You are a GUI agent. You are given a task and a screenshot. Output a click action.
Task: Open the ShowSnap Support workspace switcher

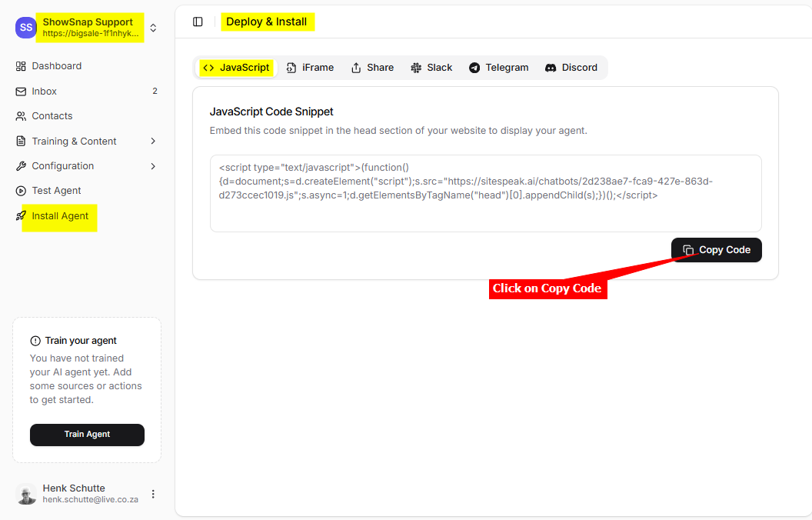point(153,28)
